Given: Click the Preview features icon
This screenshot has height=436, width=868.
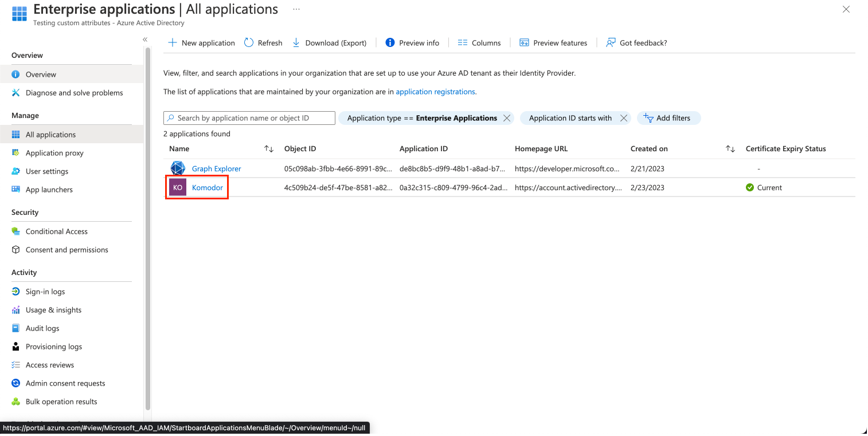Looking at the screenshot, I should pyautogui.click(x=524, y=42).
